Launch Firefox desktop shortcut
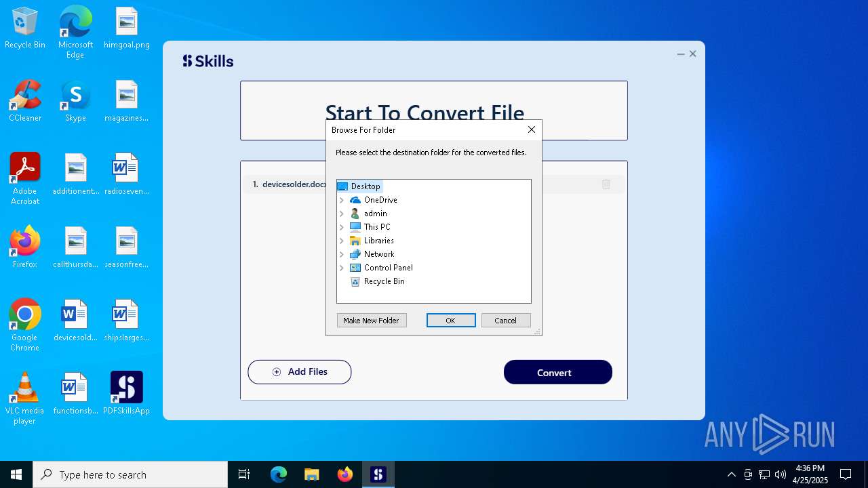The image size is (868, 488). 25,248
